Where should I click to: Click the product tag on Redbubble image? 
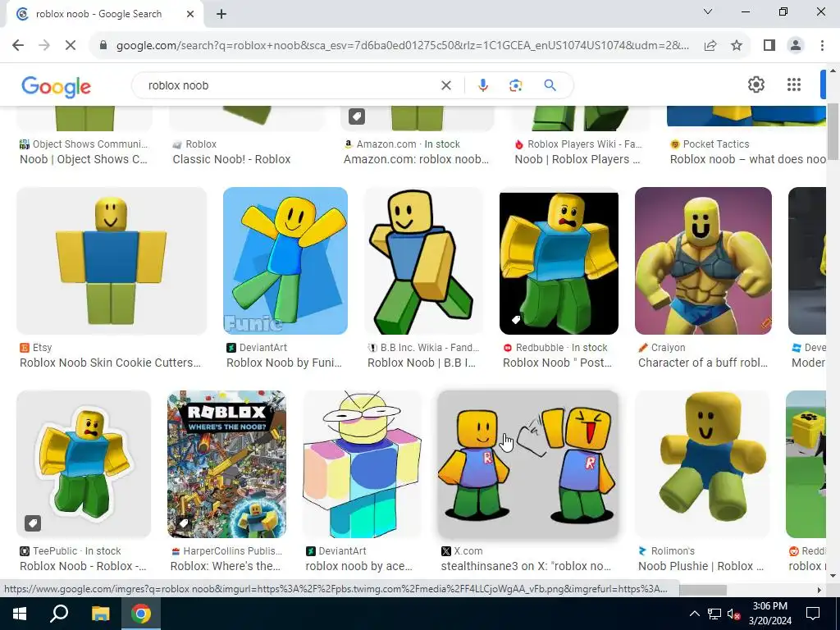coord(515,320)
